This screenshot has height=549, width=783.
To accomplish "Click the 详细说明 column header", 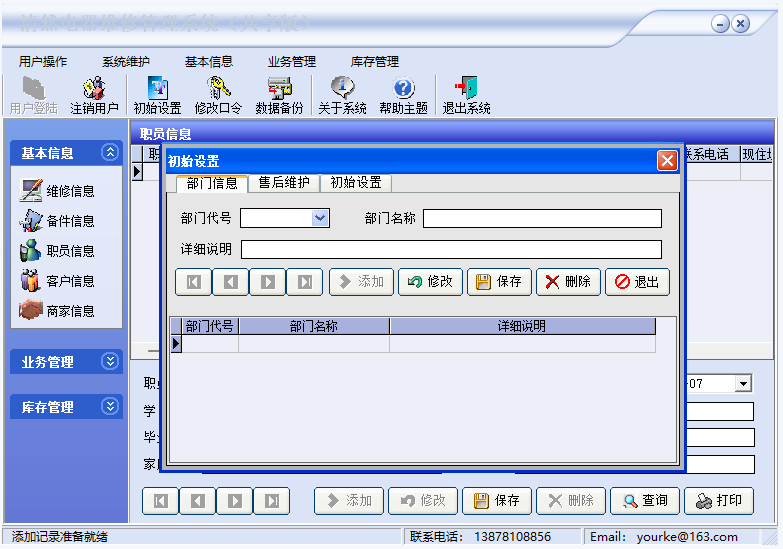I will coord(522,326).
